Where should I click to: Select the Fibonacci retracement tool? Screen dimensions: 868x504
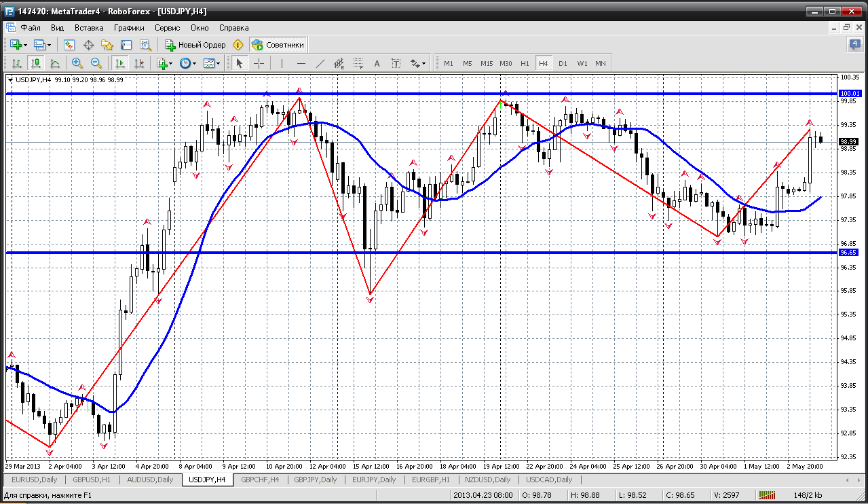click(358, 63)
